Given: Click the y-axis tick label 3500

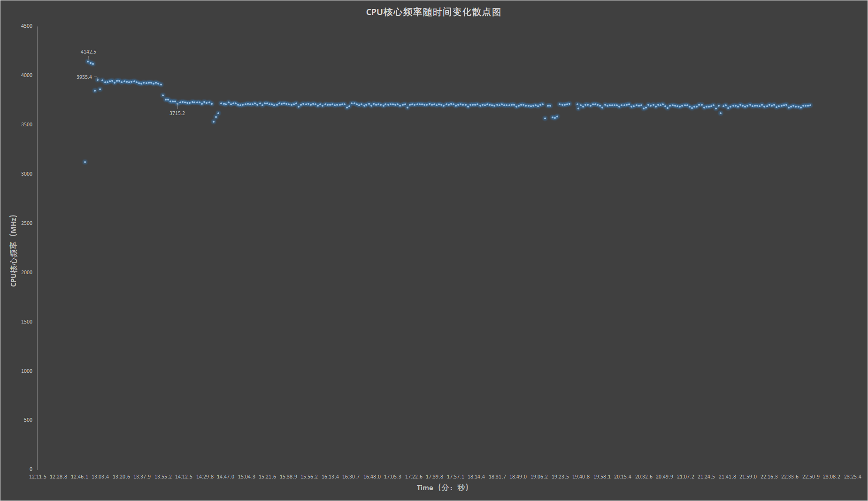Looking at the screenshot, I should coord(27,124).
